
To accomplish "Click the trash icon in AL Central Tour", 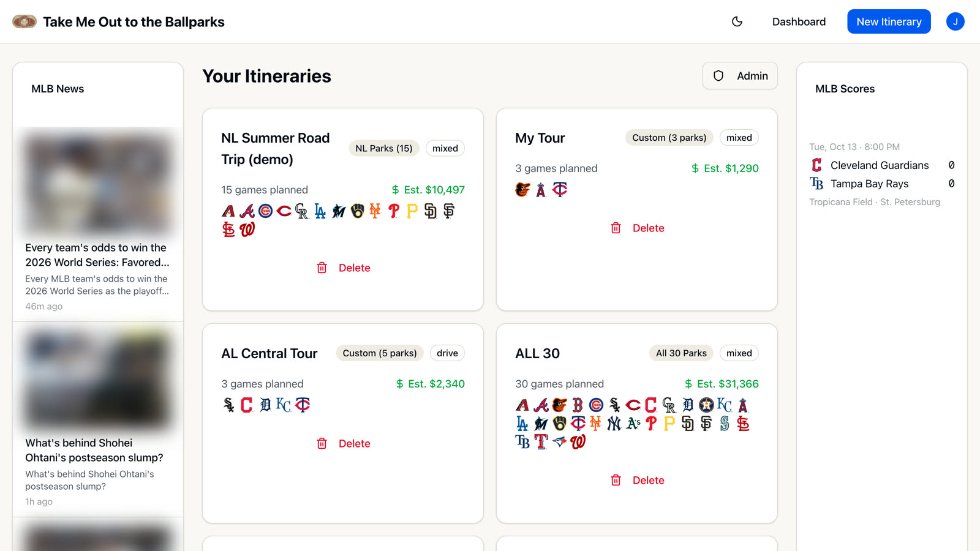I will (322, 443).
